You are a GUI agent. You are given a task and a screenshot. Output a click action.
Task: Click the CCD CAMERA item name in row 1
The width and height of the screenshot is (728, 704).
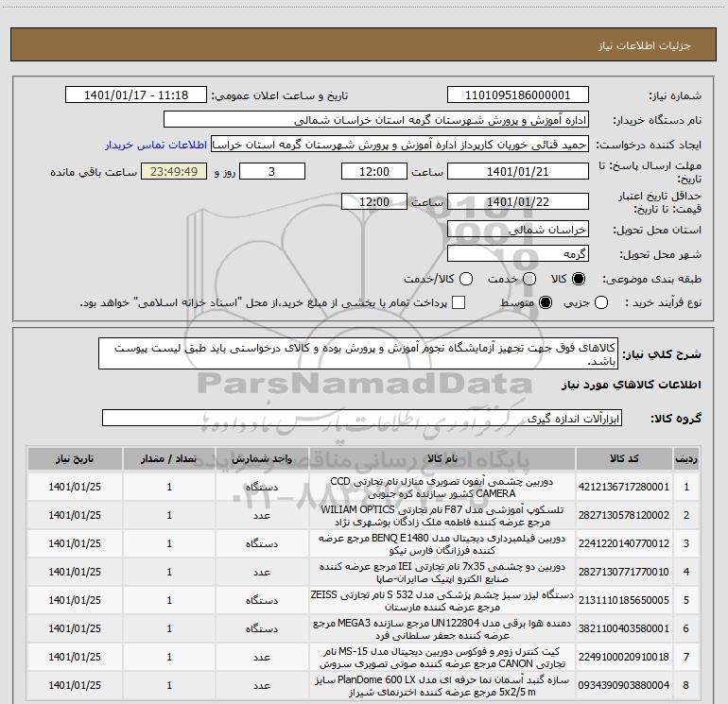tap(442, 488)
